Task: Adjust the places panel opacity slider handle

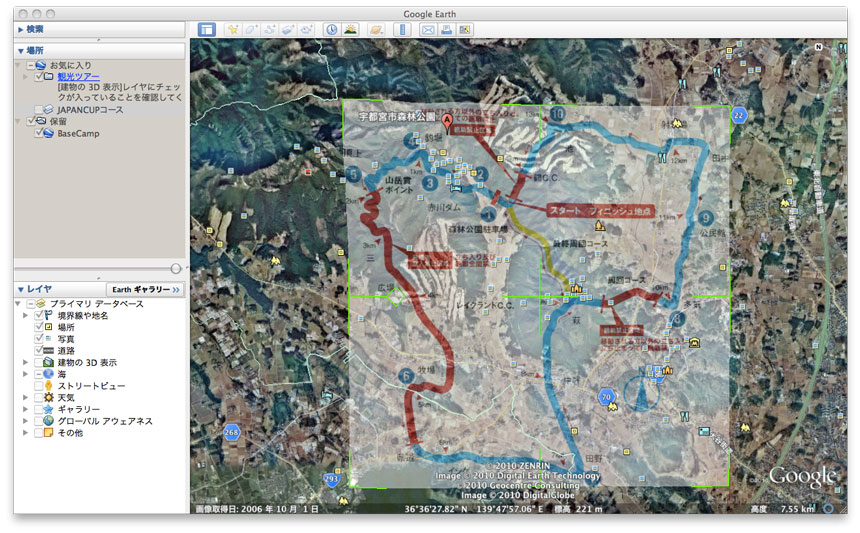Action: 176,269
